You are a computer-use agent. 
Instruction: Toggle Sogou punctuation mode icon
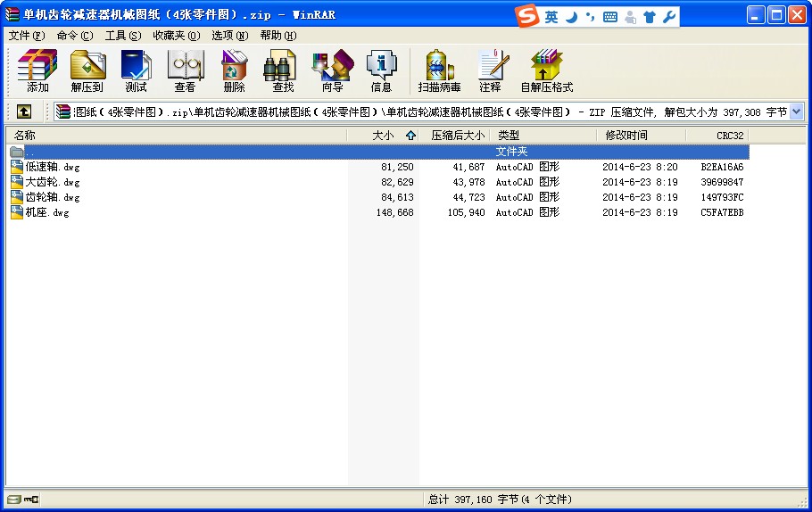point(591,17)
